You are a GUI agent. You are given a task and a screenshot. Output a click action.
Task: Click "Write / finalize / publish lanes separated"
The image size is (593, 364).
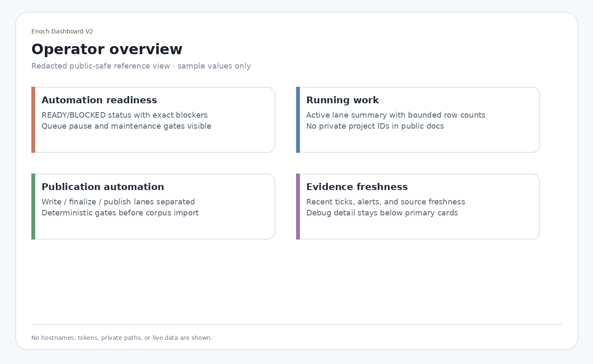tap(118, 202)
